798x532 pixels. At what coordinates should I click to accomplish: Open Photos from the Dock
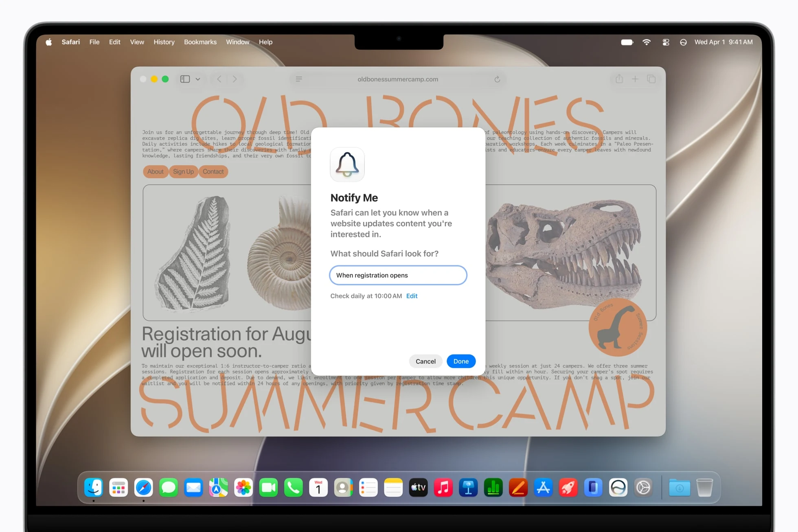(243, 487)
